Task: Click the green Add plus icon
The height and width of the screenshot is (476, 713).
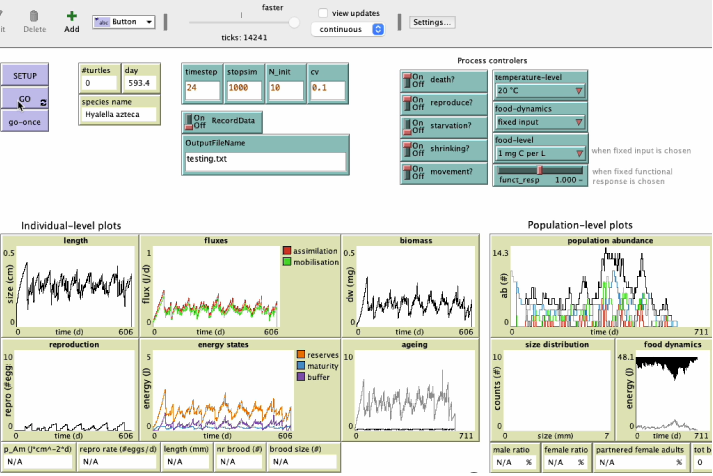Action: tap(71, 16)
